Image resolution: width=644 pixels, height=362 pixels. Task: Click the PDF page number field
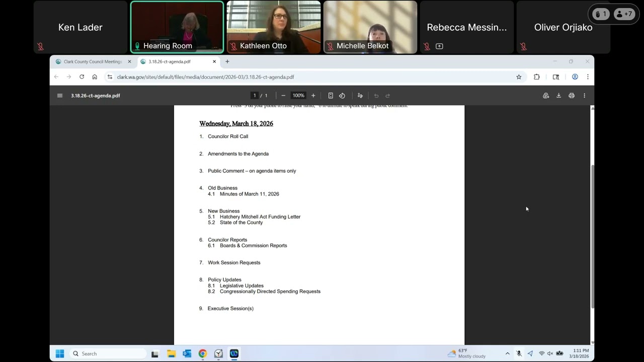click(255, 96)
